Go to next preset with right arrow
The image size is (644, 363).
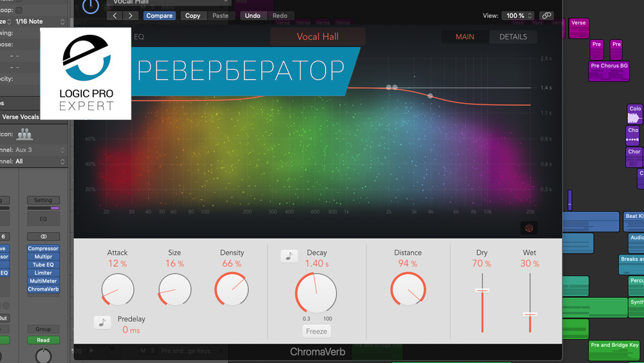point(130,15)
